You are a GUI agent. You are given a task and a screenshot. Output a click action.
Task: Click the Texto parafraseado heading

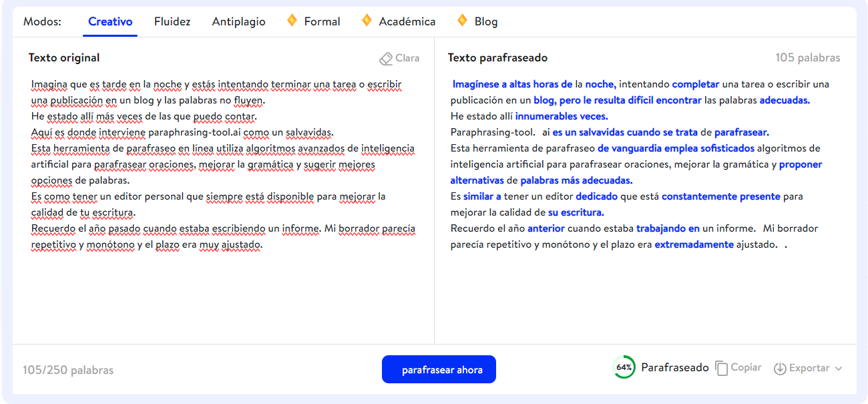pos(497,58)
